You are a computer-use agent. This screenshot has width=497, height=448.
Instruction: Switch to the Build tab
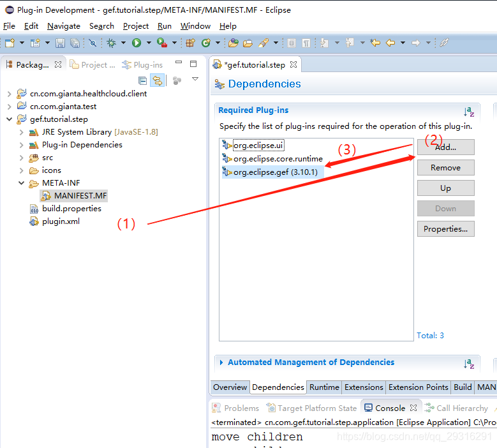463,387
